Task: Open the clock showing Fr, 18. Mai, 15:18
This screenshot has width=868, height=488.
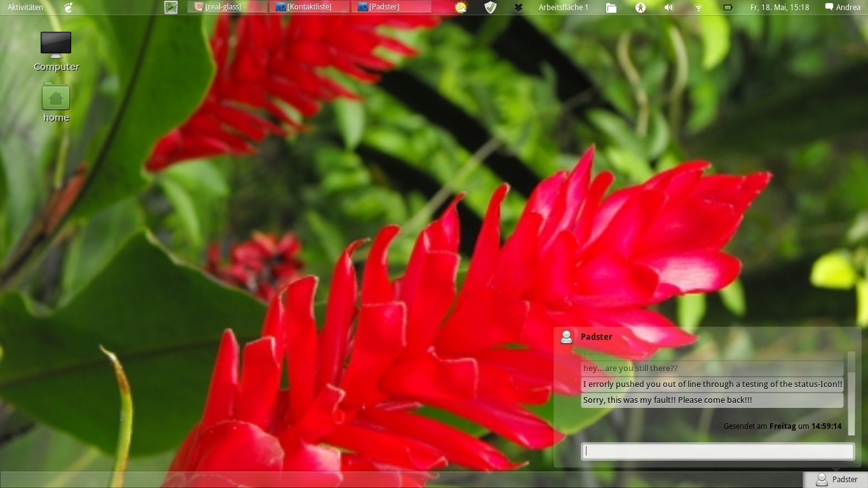Action: [x=780, y=8]
